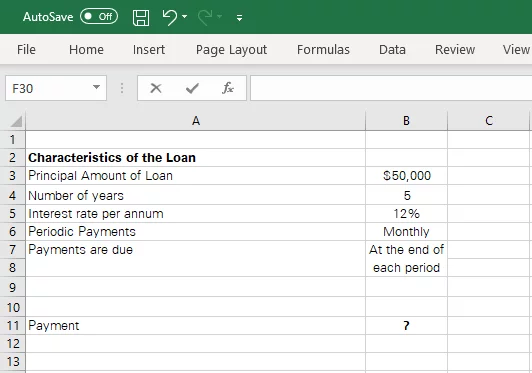The width and height of the screenshot is (532, 373).
Task: Click the Redo arrow icon
Action: [205, 17]
